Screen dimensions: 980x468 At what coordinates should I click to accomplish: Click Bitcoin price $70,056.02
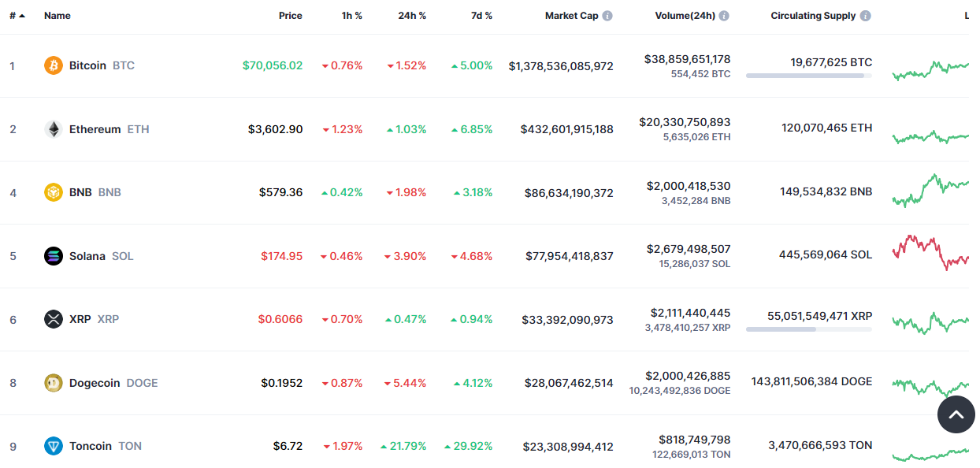point(272,65)
